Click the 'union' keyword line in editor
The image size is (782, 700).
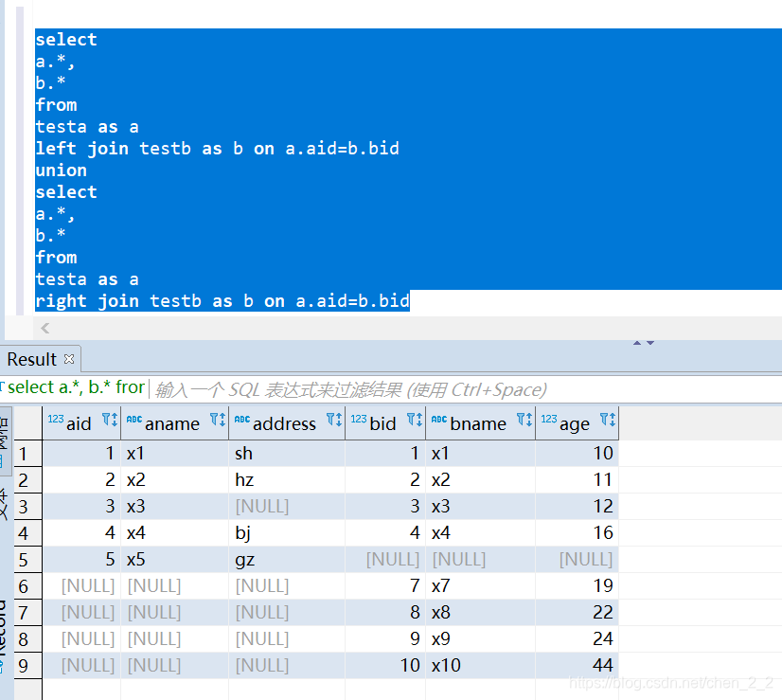62,171
